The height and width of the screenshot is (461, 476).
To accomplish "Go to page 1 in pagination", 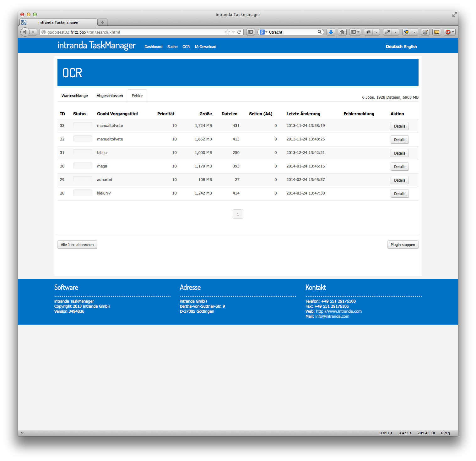I will 238,214.
